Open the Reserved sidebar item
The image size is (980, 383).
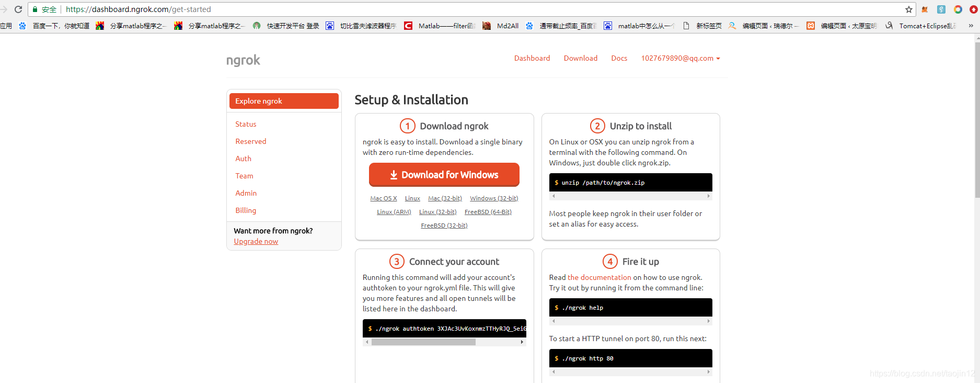(x=251, y=141)
